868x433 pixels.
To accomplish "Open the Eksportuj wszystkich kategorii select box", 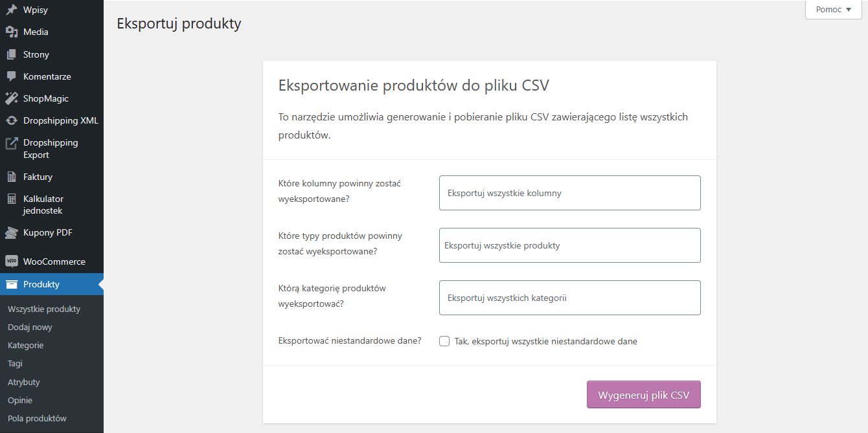I will [x=570, y=298].
